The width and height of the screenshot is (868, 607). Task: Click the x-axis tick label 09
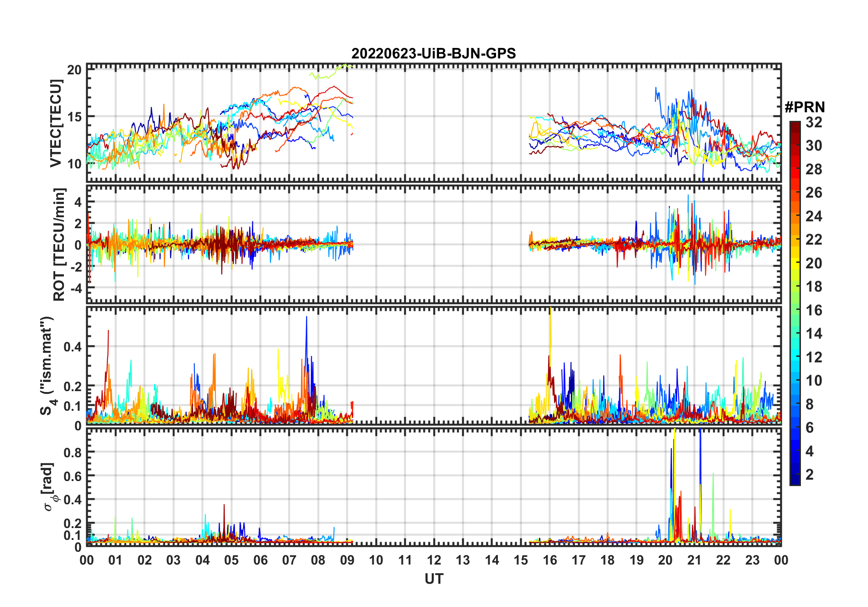click(x=347, y=560)
